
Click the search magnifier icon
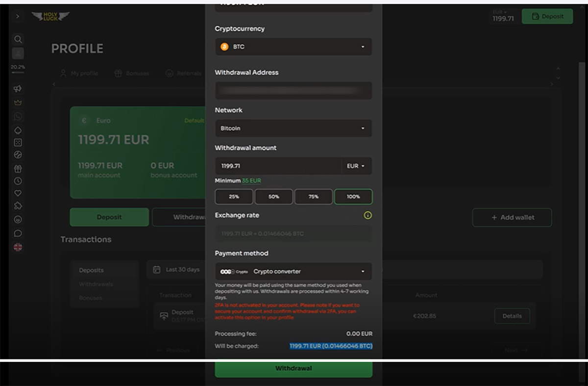pos(18,39)
